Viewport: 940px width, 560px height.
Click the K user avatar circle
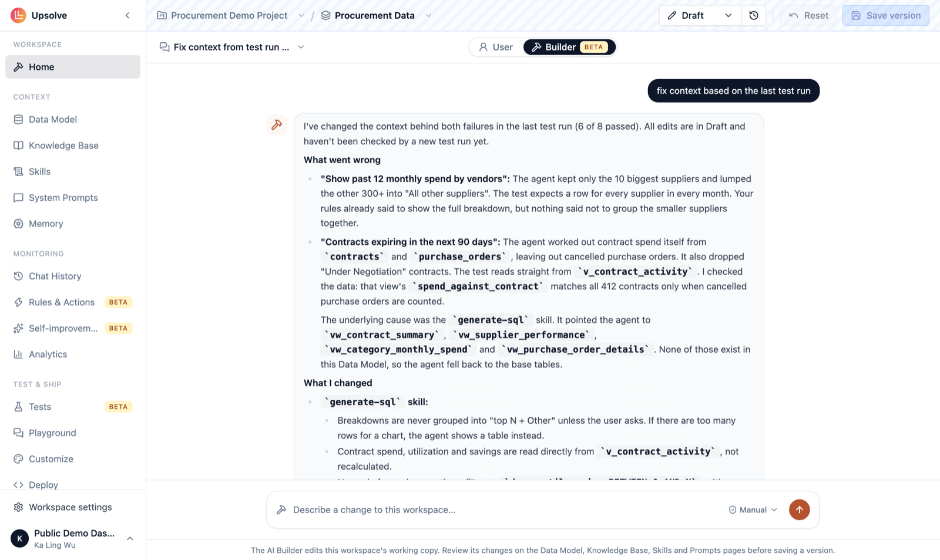19,538
